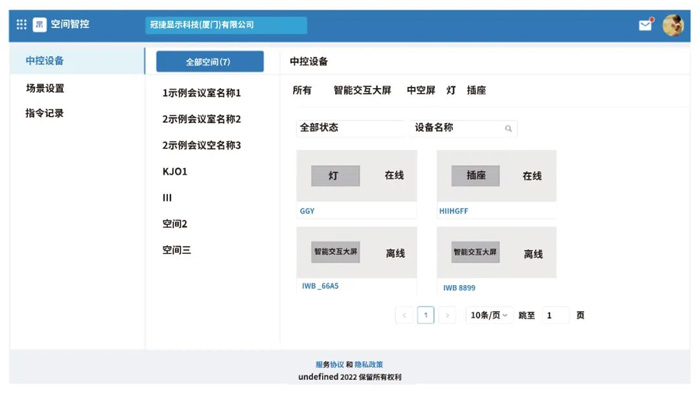Click the 在线 status on GGY card
Screen dimensions: 700x394
394,175
